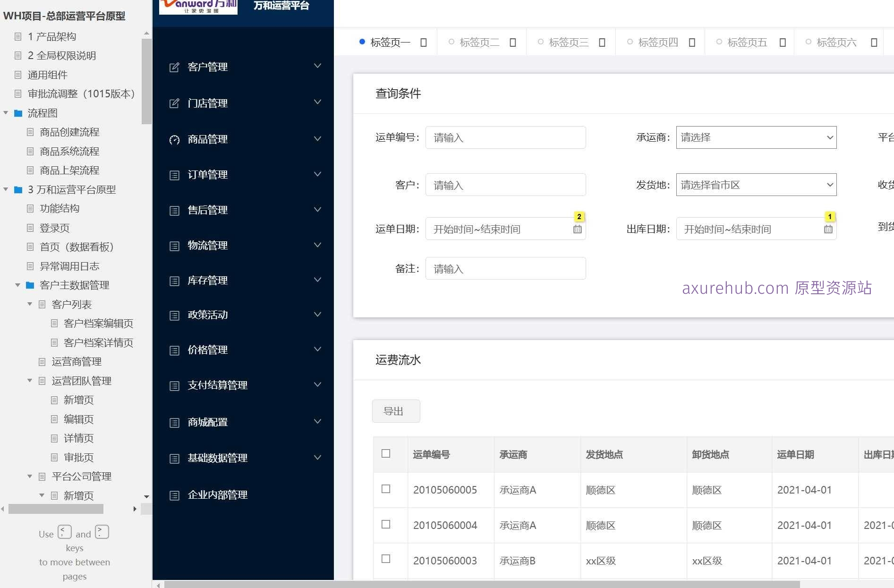Open the 承运商 dropdown
This screenshot has height=588, width=894.
[x=756, y=137]
